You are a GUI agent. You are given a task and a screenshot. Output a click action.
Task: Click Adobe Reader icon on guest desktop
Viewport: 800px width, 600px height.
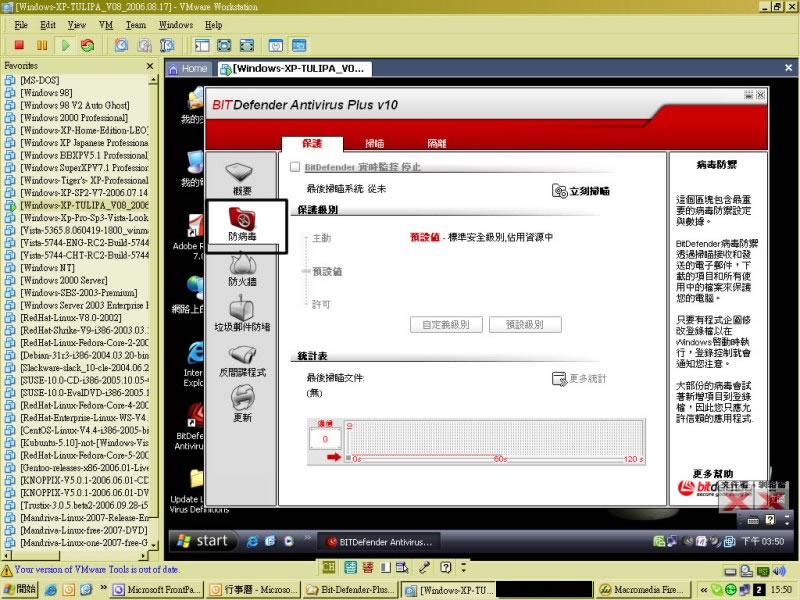tap(195, 226)
